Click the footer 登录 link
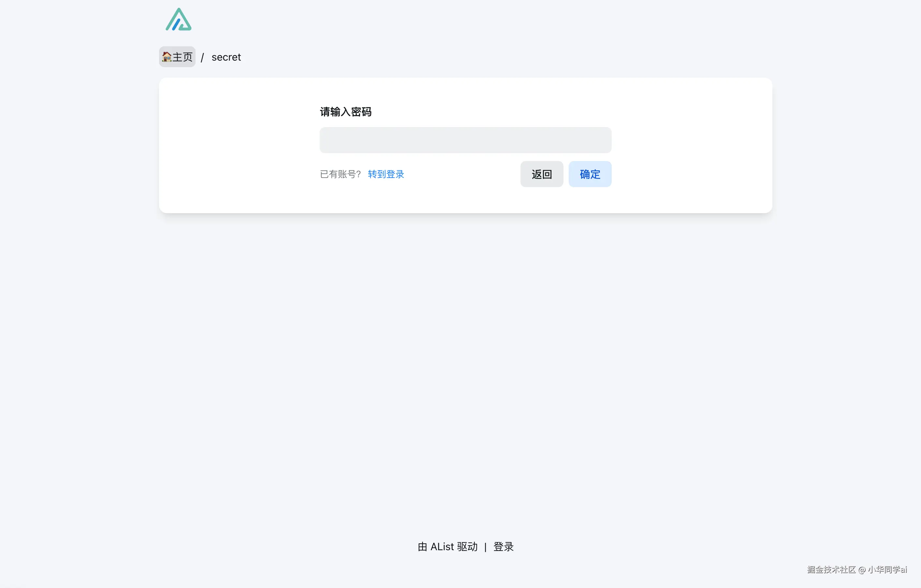921x588 pixels. click(x=503, y=547)
